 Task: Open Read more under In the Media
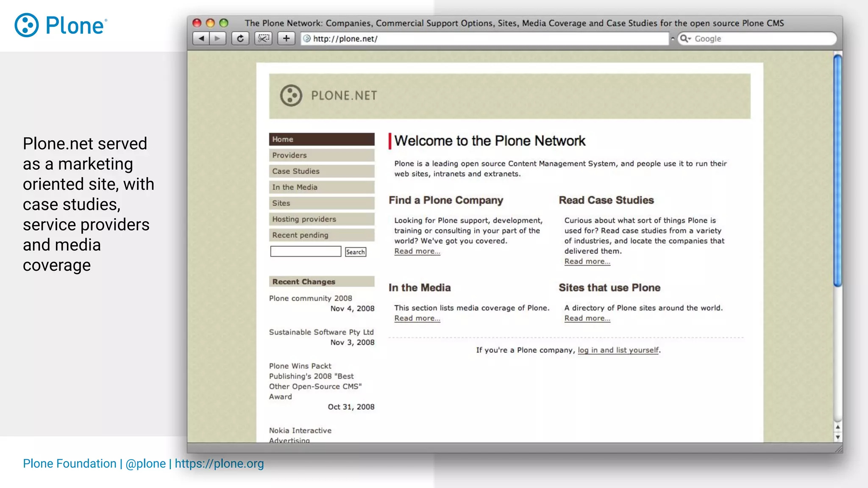(417, 318)
